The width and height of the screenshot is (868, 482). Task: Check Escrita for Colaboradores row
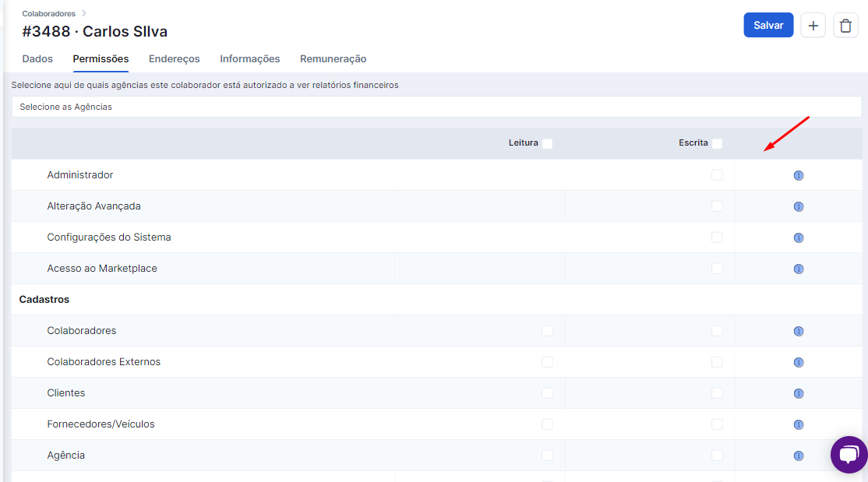point(717,331)
